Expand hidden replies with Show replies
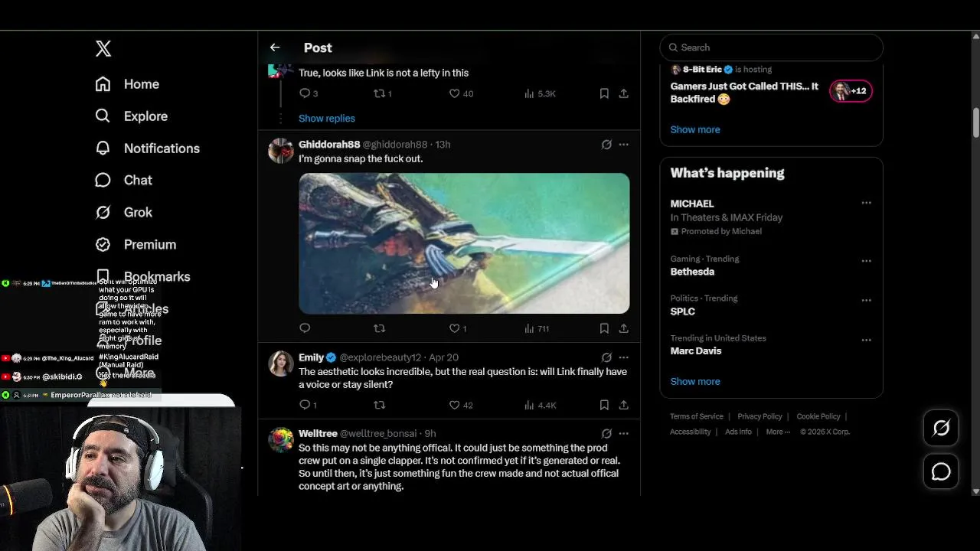 click(x=327, y=119)
